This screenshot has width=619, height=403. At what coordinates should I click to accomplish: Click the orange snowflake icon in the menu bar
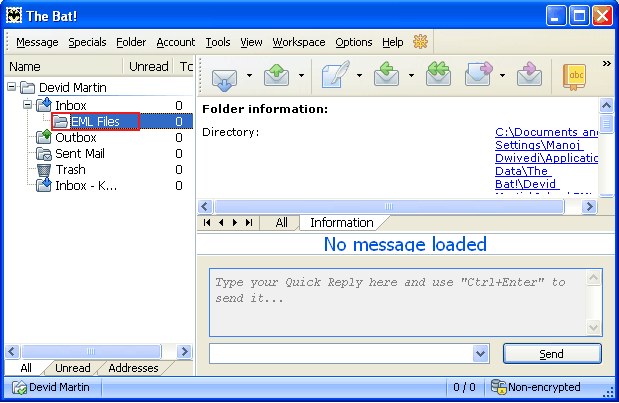click(420, 41)
